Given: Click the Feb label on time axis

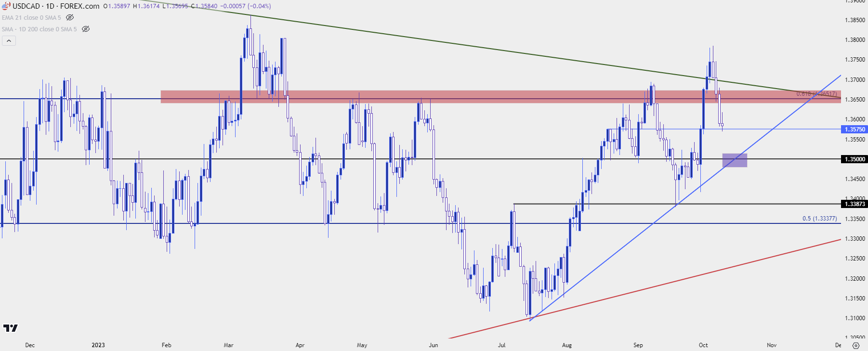Looking at the screenshot, I should pyautogui.click(x=166, y=345).
